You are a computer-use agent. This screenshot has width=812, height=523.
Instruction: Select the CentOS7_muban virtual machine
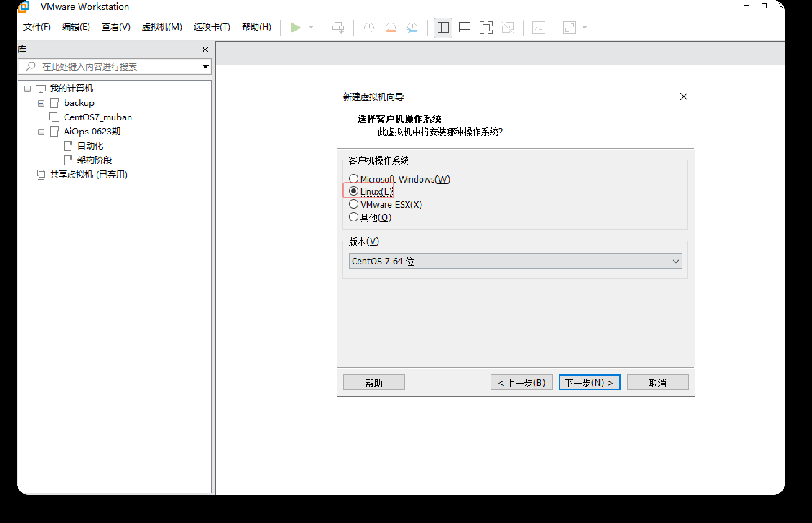(98, 117)
